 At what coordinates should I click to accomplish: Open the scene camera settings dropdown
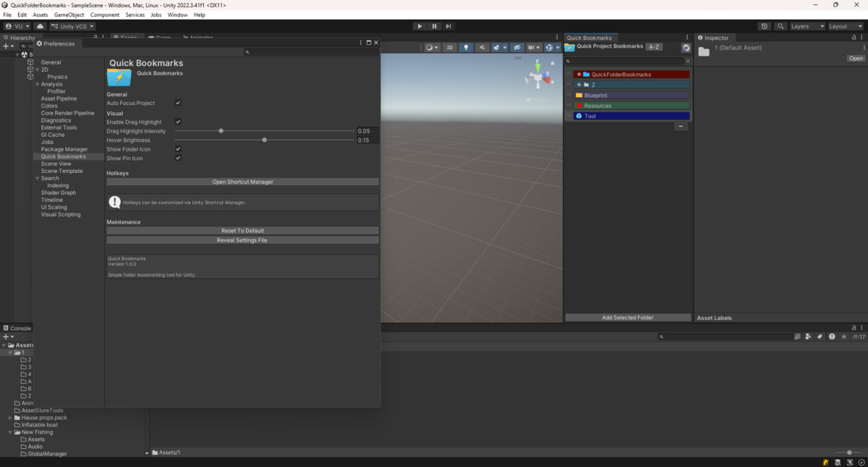[x=535, y=48]
